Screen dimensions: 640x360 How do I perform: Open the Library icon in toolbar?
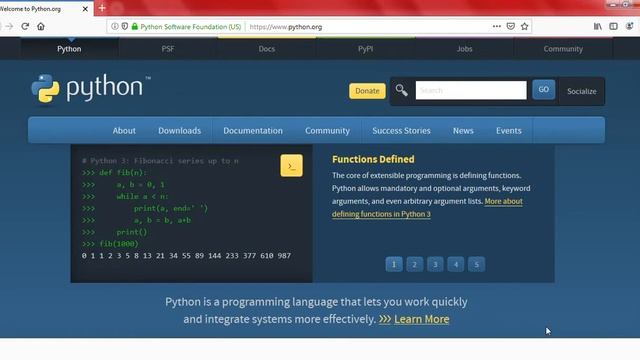tap(598, 27)
